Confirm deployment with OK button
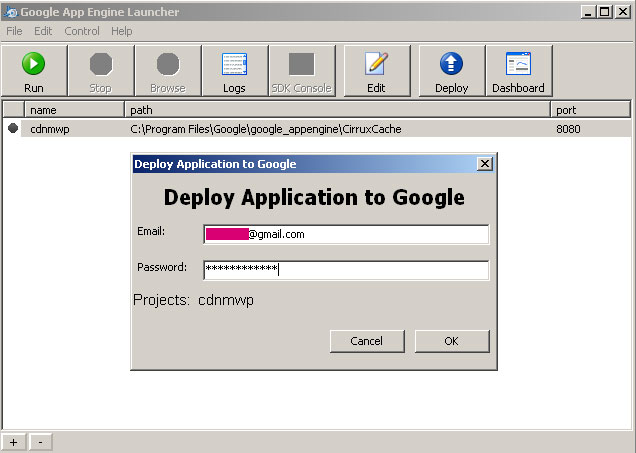The height and width of the screenshot is (453, 636). point(452,341)
